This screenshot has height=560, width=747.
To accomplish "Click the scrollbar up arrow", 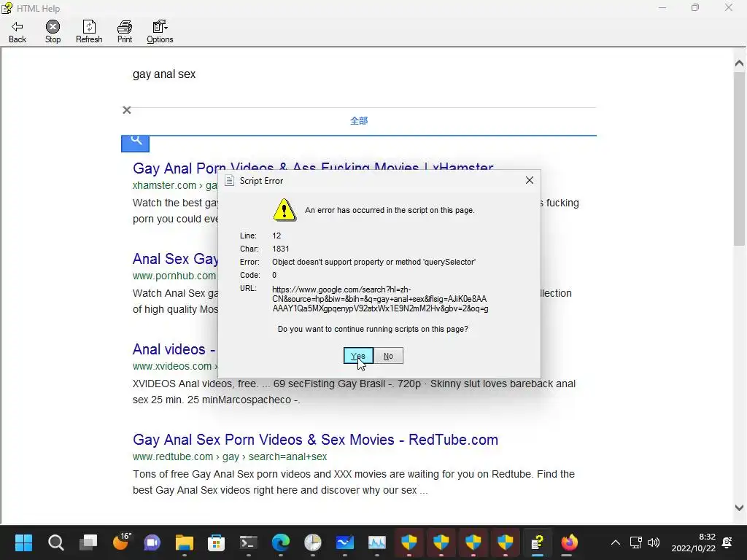I will 740,63.
